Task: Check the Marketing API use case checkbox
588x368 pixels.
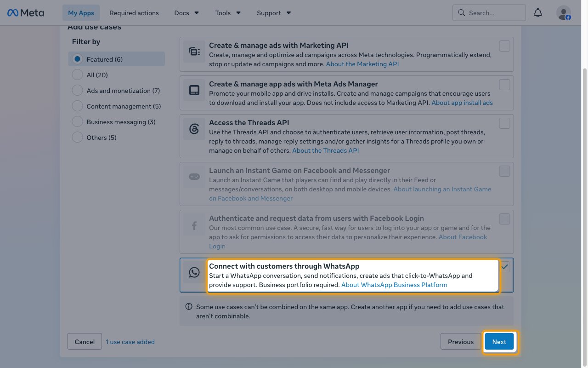Action: [x=504, y=46]
